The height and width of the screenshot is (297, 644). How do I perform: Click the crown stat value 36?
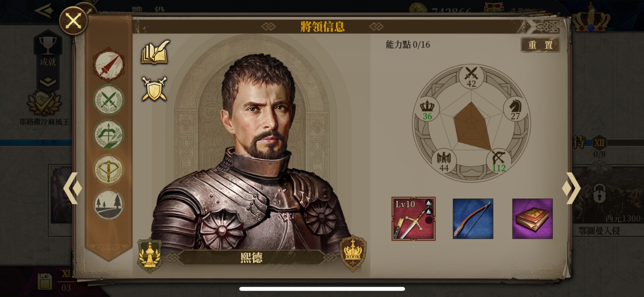point(427,116)
